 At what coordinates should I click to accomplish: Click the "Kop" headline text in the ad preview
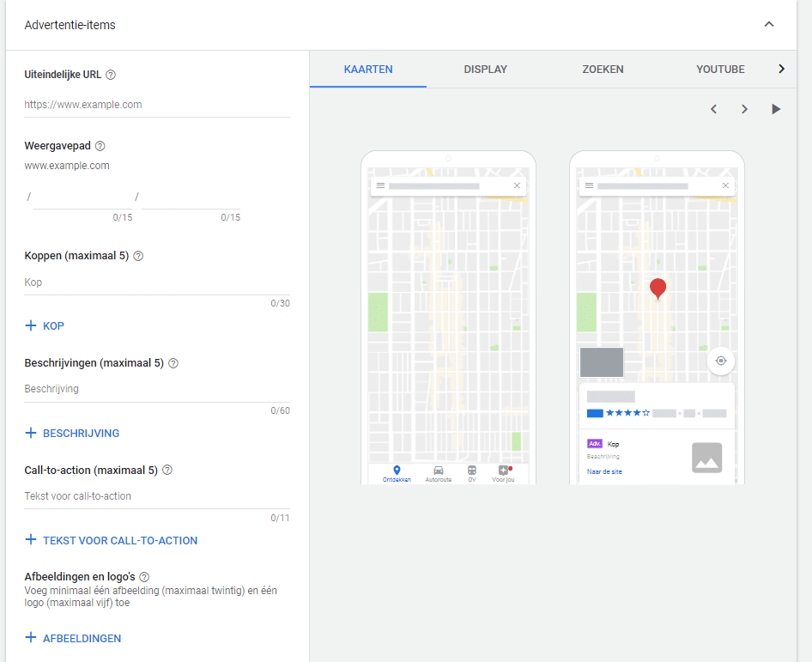click(x=613, y=445)
